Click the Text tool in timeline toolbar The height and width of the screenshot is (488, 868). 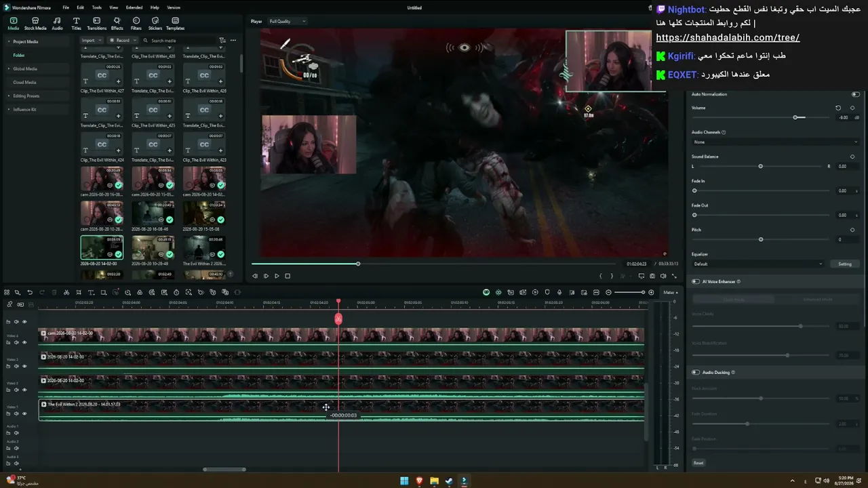pyautogui.click(x=91, y=292)
